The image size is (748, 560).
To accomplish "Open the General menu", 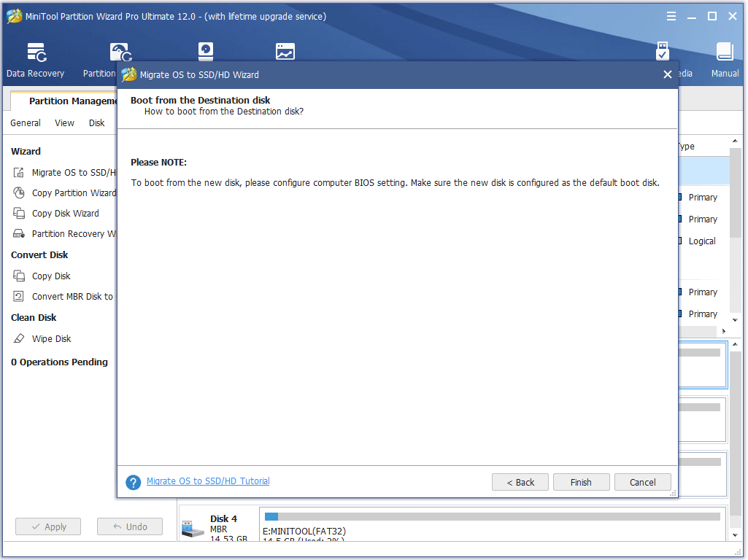I will click(26, 123).
